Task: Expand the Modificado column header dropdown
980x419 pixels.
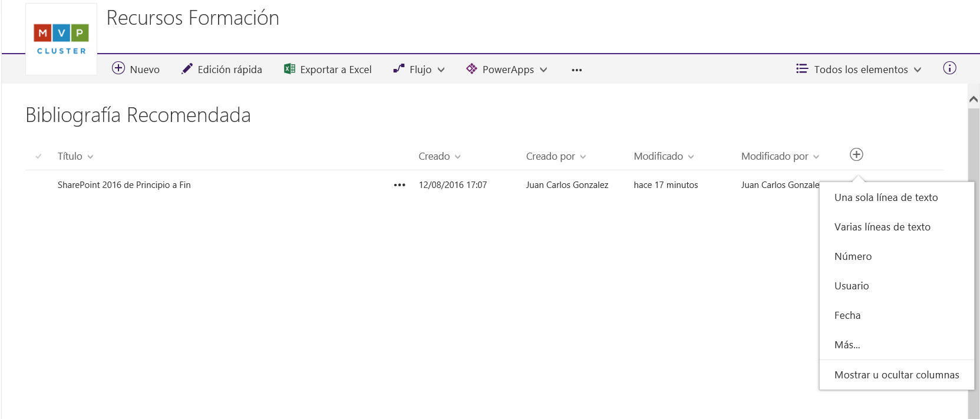Action: pyautogui.click(x=691, y=157)
